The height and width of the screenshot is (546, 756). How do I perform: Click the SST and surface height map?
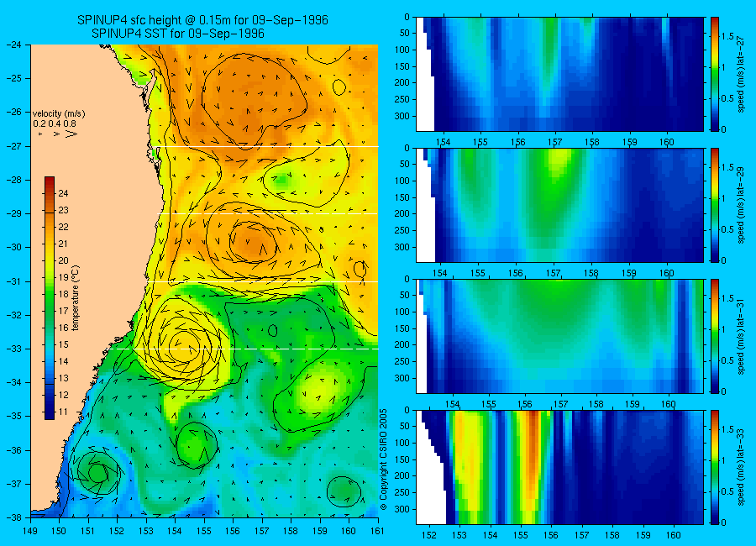coord(204,281)
